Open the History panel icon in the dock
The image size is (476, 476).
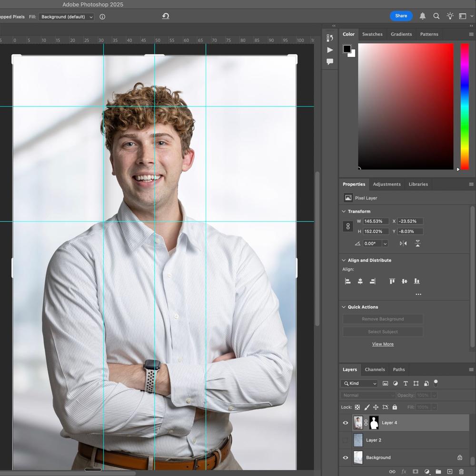click(330, 38)
